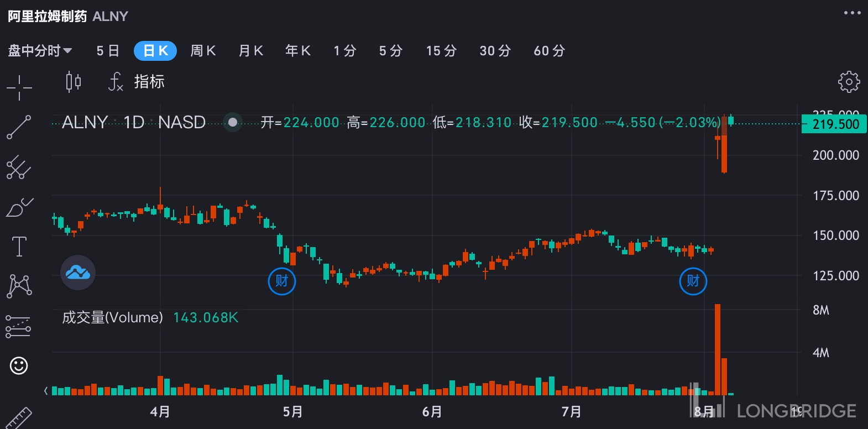
Task: Click the 7月 date axis label
Action: click(572, 412)
